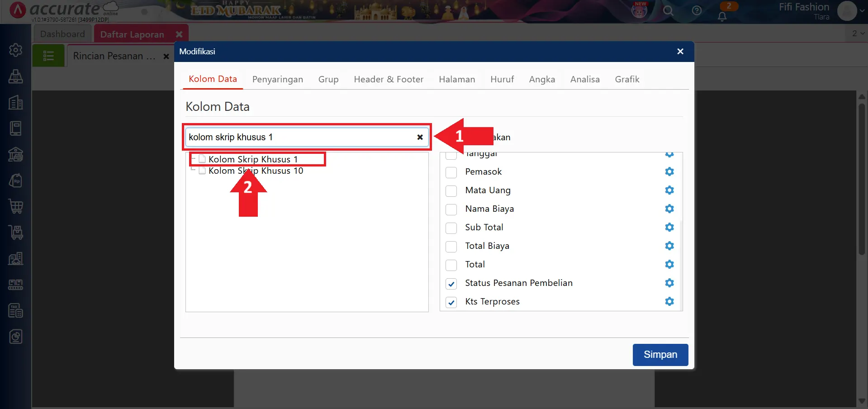Click the search magnifier in top bar
Viewport: 868px width, 409px height.
[668, 10]
